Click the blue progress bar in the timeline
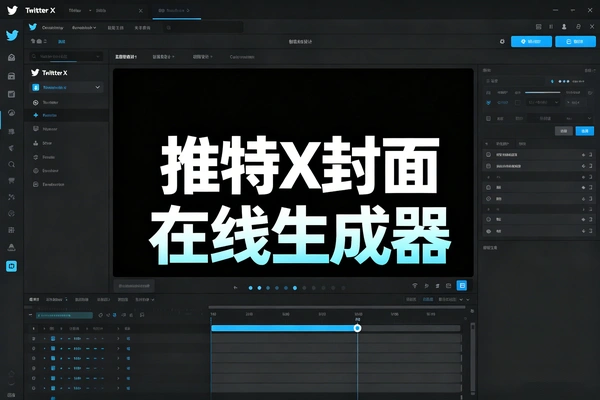Viewport: 600px width, 400px height. pyautogui.click(x=284, y=328)
